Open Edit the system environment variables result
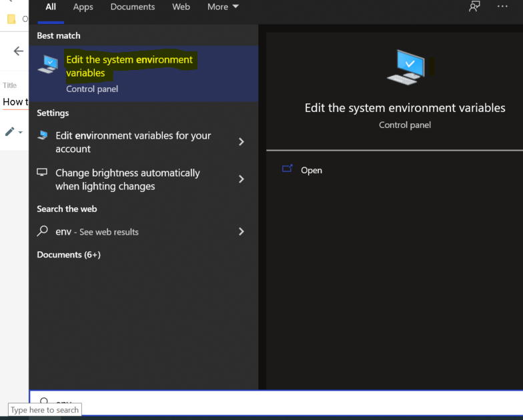 coord(143,73)
